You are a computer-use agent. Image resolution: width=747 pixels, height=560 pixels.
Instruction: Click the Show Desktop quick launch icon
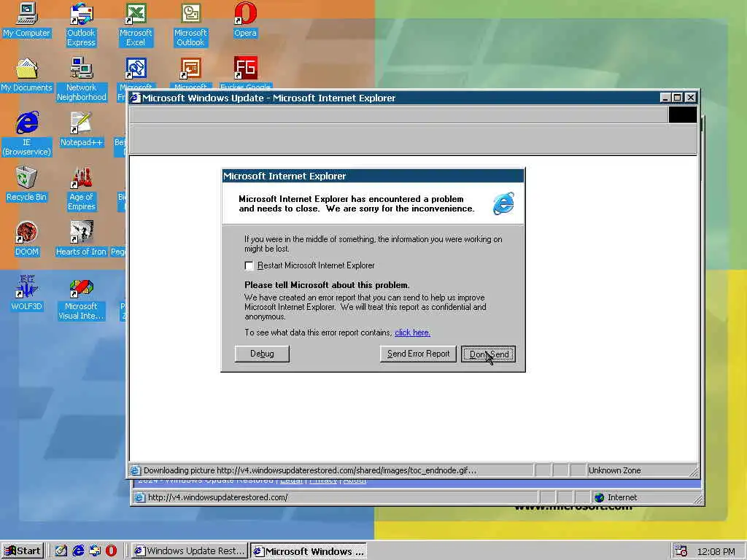click(x=61, y=551)
